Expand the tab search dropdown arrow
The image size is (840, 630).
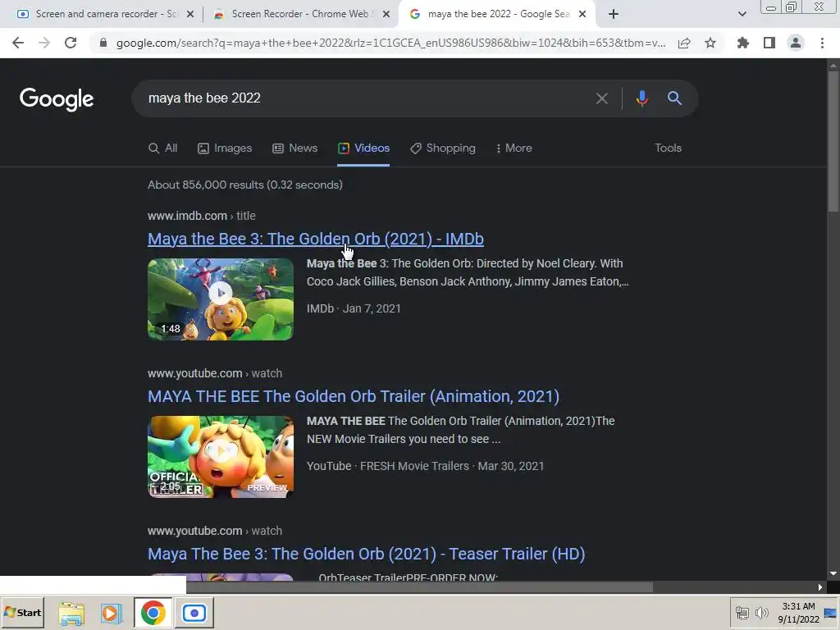point(742,14)
